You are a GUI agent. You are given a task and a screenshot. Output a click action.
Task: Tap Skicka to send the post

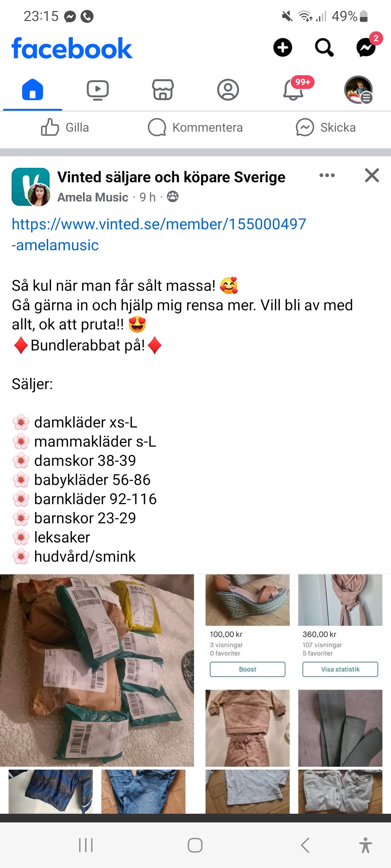click(325, 127)
